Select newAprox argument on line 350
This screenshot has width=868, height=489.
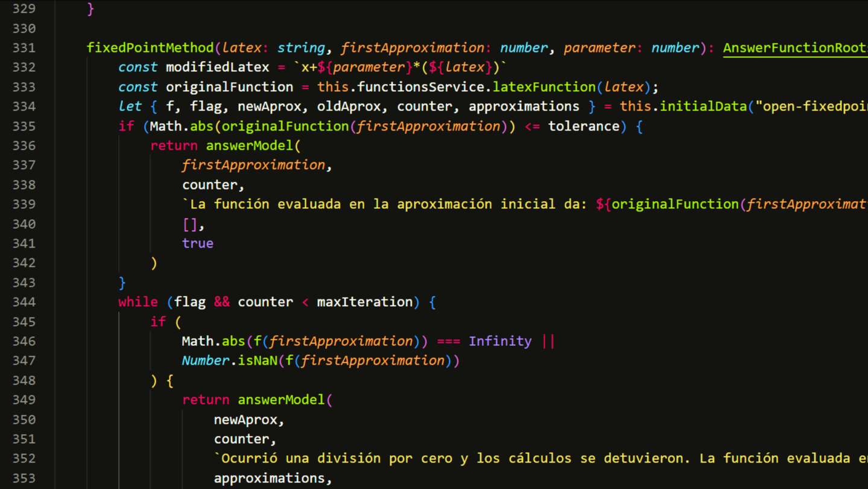pos(246,420)
